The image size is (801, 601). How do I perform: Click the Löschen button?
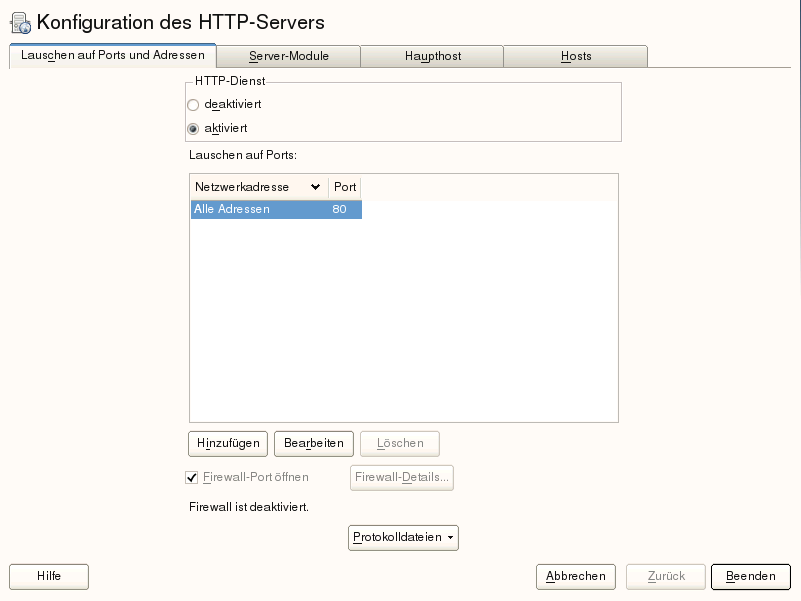(x=400, y=443)
